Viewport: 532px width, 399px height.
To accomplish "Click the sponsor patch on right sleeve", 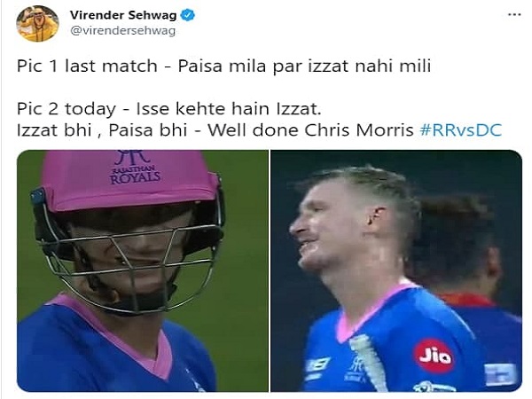I will point(501,374).
